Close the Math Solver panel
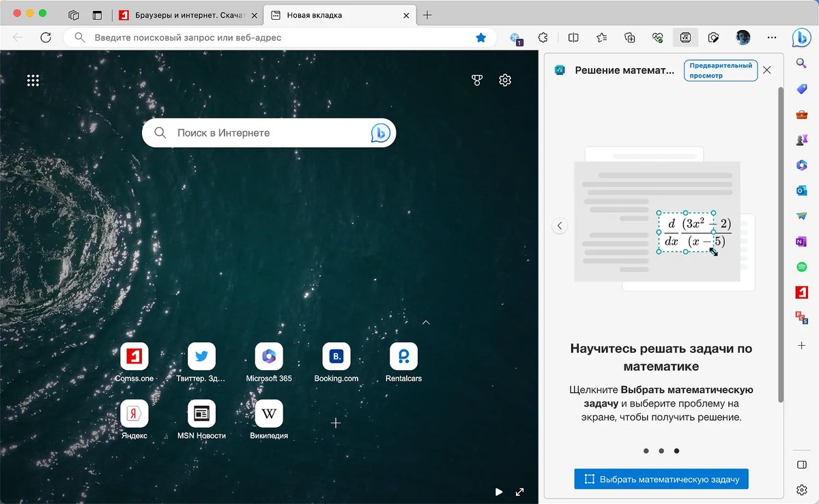 tap(766, 70)
